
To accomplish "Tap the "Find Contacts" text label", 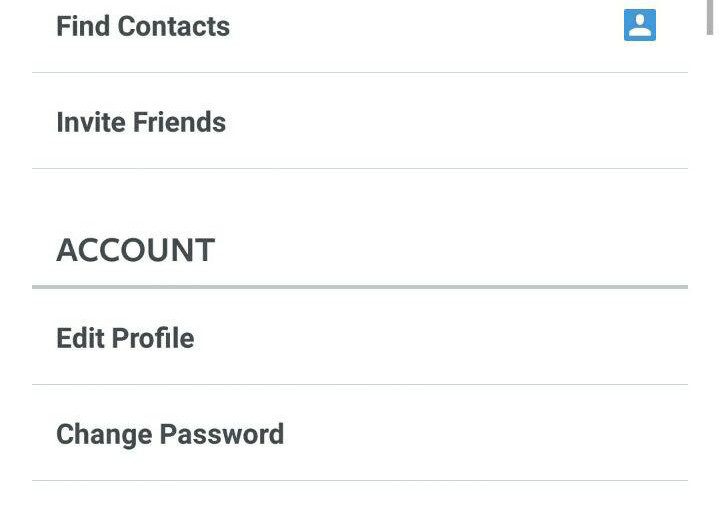I will pyautogui.click(x=143, y=26).
